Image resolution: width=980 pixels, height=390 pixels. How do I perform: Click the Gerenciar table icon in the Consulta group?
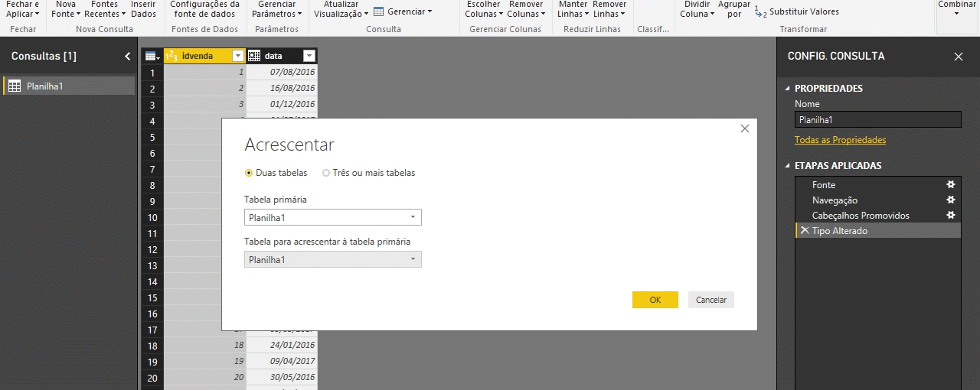379,11
